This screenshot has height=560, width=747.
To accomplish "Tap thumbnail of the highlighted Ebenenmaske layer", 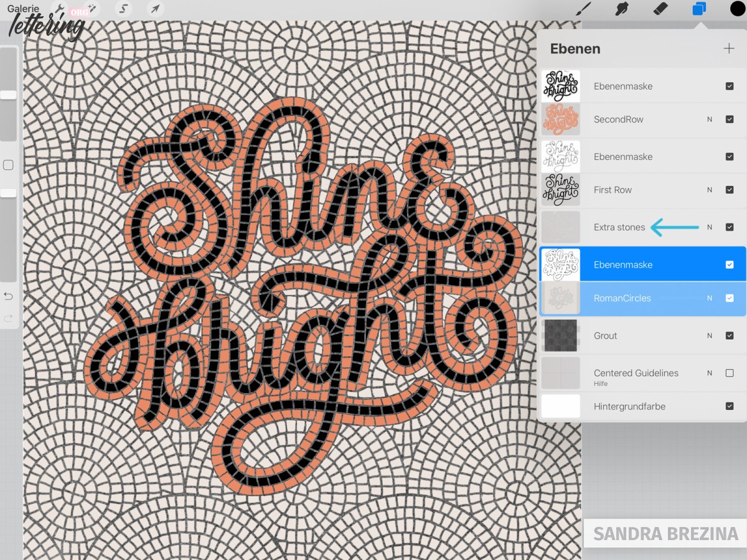I will 561,264.
